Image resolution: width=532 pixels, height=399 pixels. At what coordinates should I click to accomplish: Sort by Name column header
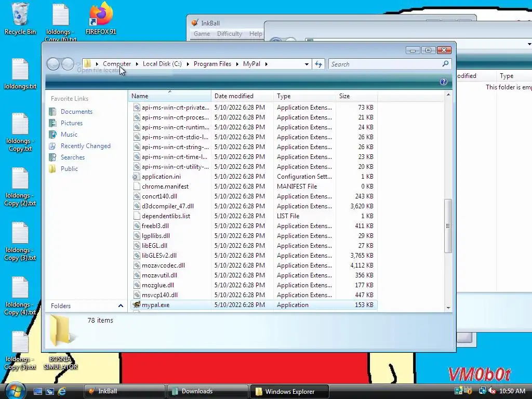pyautogui.click(x=170, y=96)
